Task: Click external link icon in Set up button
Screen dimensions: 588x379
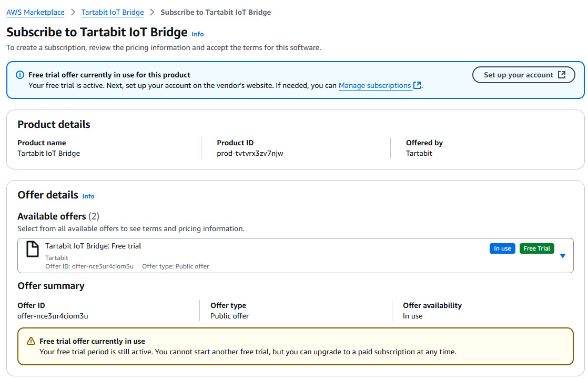Action: [562, 75]
